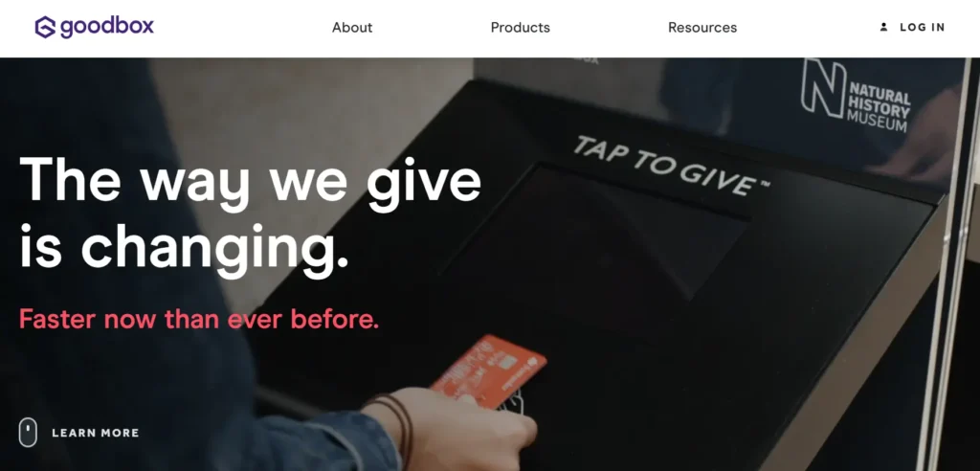This screenshot has height=471, width=980.
Task: Click the headline line 'The way we give'
Action: pyautogui.click(x=251, y=181)
